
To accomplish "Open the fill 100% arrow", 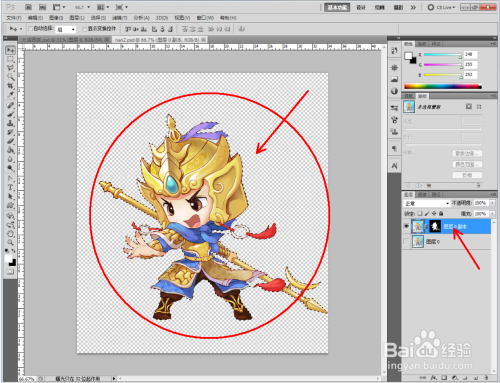I will click(x=492, y=214).
